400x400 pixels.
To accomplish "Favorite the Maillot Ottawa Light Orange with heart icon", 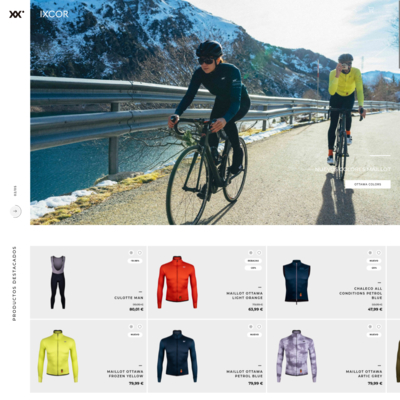I will pos(259,253).
